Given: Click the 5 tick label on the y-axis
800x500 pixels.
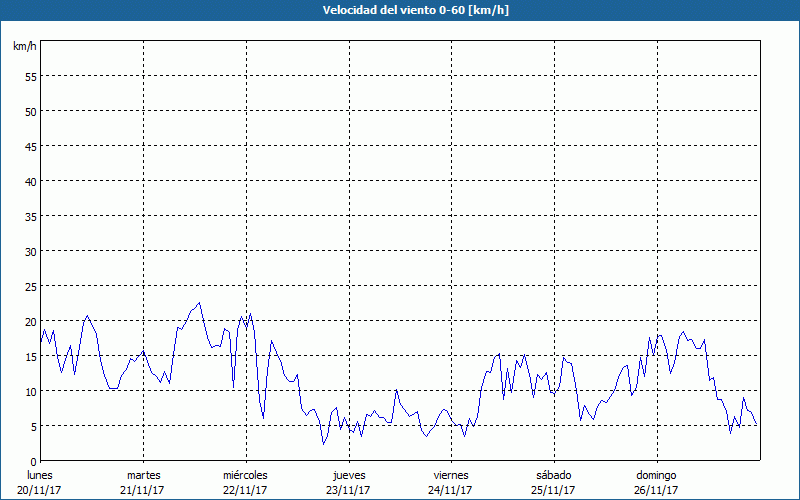Looking at the screenshot, I should (x=33, y=426).
